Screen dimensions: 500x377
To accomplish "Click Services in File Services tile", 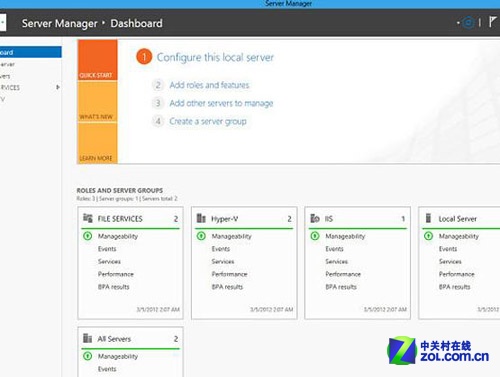I will 109,262.
